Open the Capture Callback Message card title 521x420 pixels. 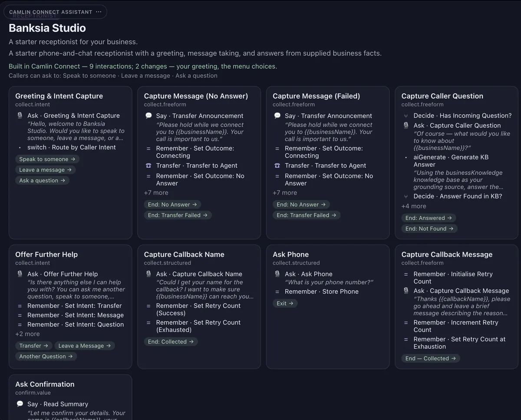pos(447,255)
